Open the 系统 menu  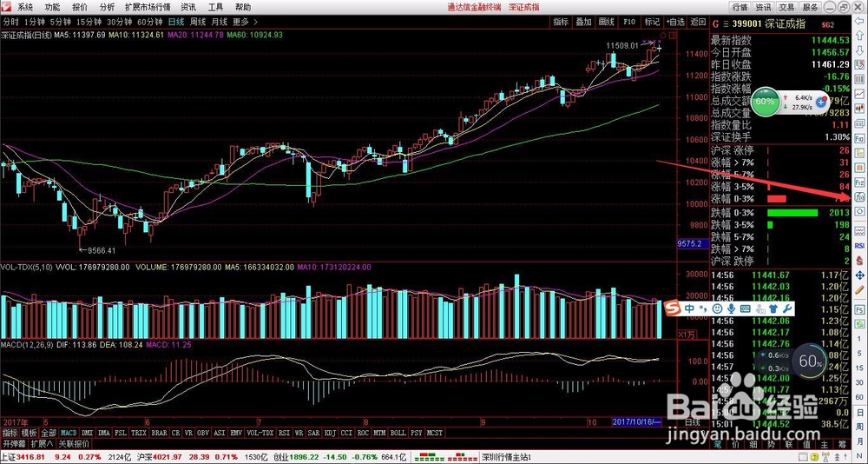(25, 7)
